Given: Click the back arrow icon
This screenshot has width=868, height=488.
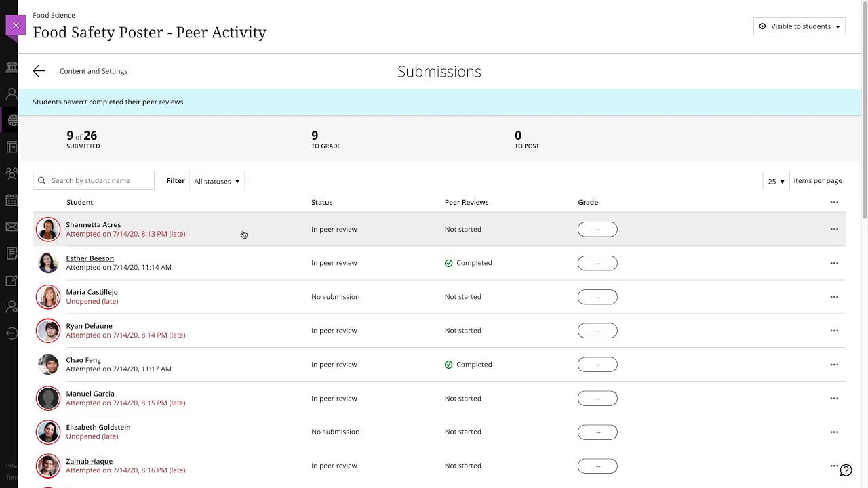Looking at the screenshot, I should (x=39, y=71).
